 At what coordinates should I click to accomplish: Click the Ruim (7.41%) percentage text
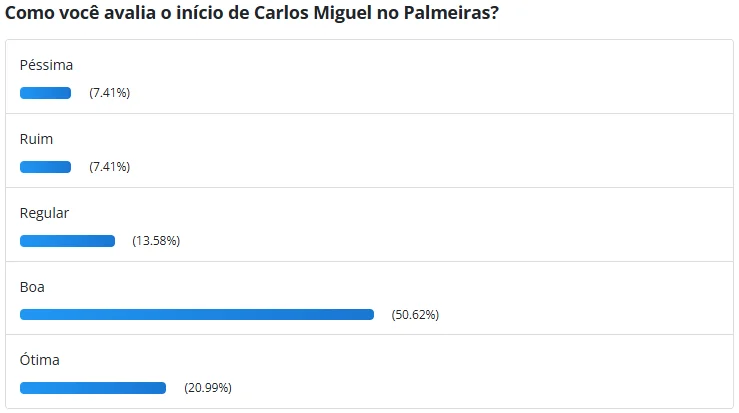point(109,167)
